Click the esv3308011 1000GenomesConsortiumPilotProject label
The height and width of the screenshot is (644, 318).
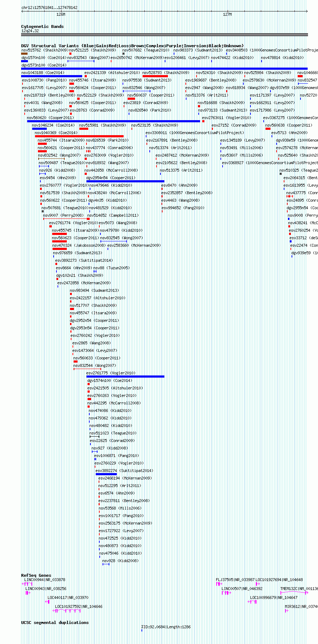[195, 133]
